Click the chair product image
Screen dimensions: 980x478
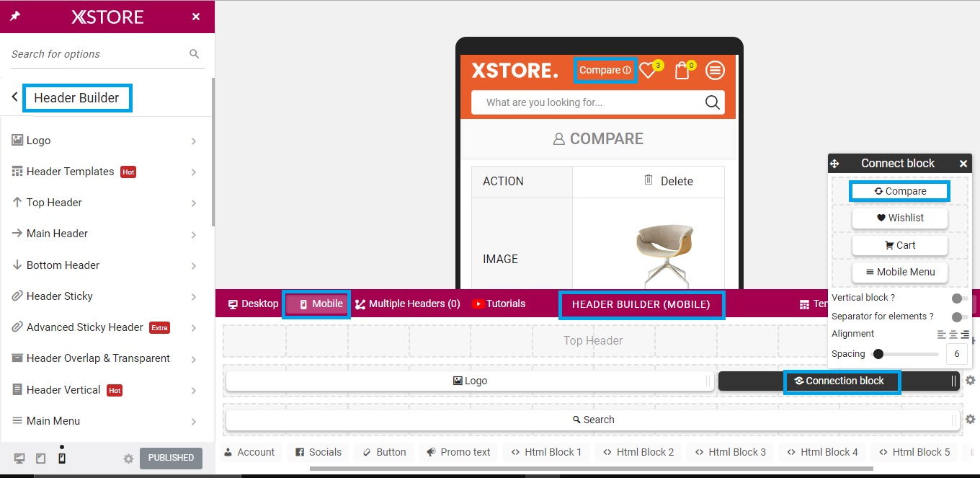(665, 255)
